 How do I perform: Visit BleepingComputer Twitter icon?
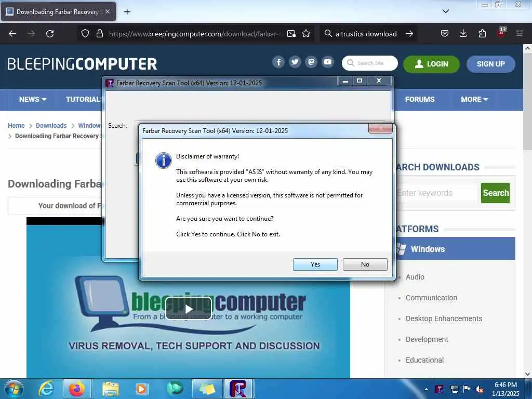(x=295, y=62)
